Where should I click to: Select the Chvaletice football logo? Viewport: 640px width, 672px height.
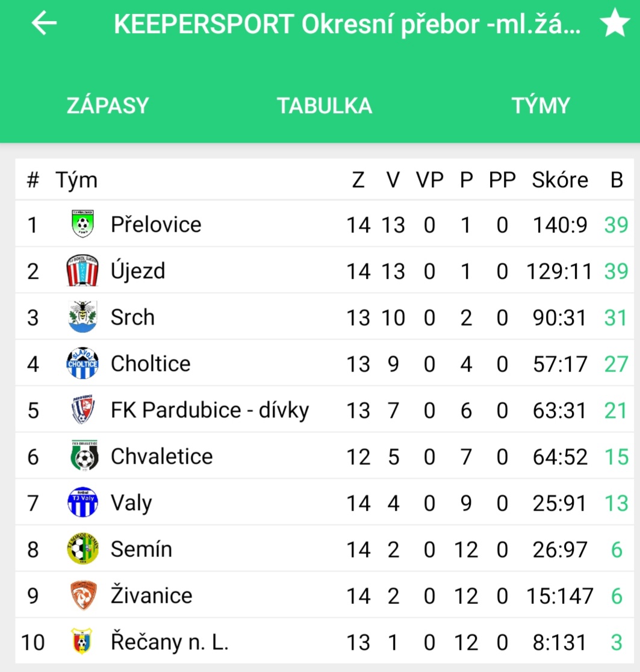point(84,456)
